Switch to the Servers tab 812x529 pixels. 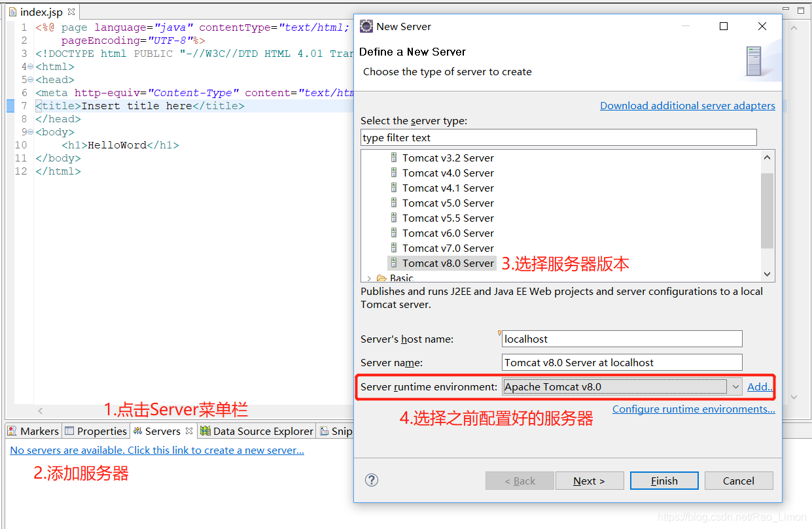click(163, 431)
